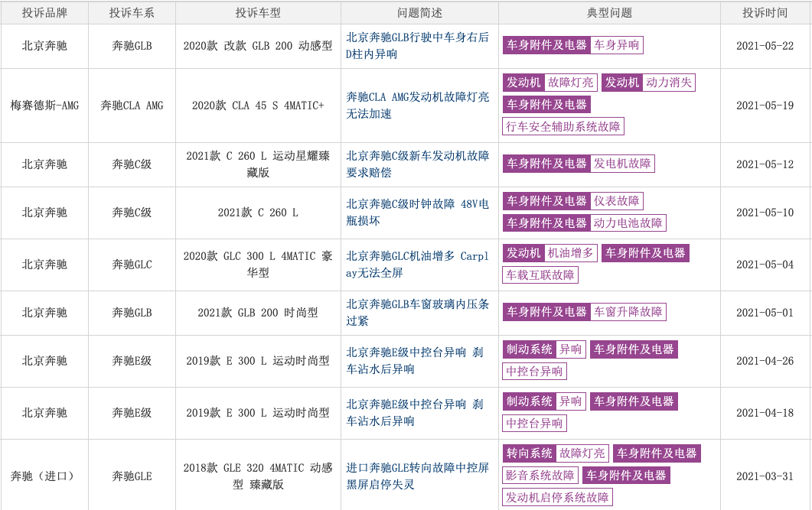Click 中控台异响 tag in 2021-04-18 row

pos(534,424)
